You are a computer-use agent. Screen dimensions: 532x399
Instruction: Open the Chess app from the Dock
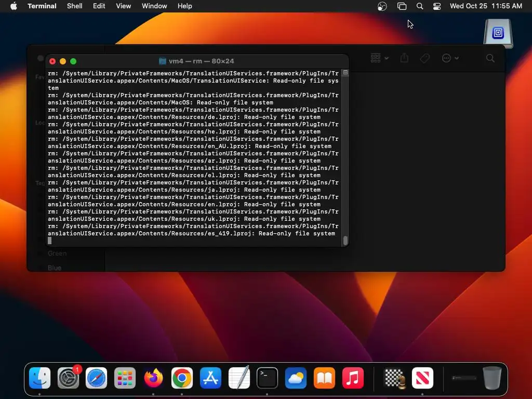(394, 378)
